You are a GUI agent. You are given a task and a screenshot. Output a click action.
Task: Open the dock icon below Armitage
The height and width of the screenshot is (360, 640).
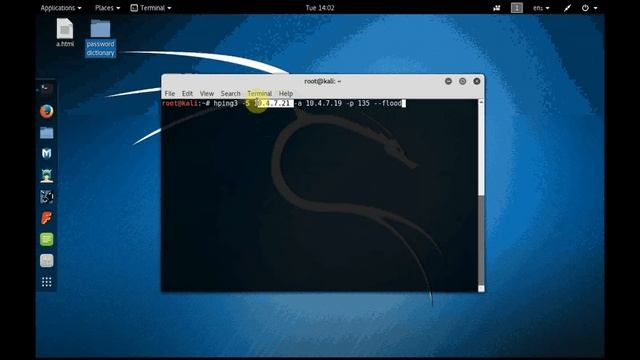tap(47, 197)
